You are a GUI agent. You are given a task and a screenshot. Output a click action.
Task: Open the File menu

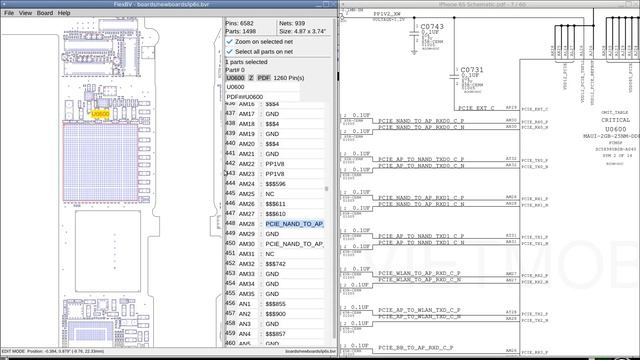pyautogui.click(x=9, y=13)
